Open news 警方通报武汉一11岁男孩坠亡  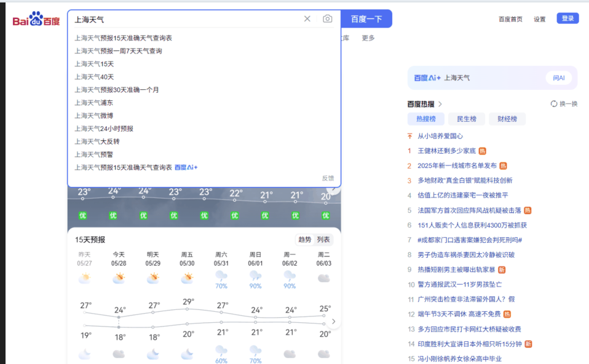coord(460,284)
